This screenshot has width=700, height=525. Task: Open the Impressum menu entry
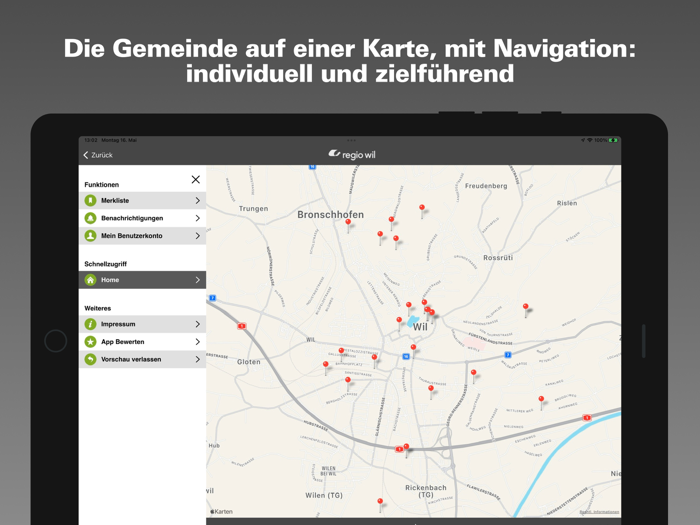pos(142,324)
